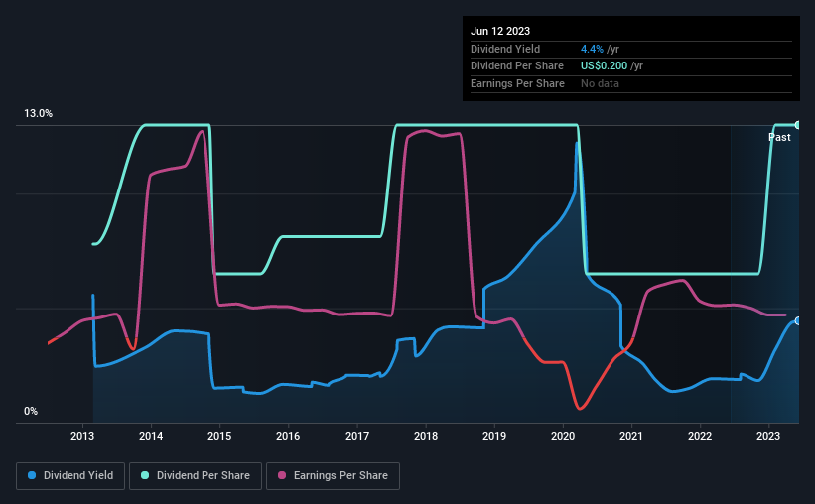Screen dimensions: 815x504
Task: Toggle the Dividend Per Share legend button
Action: (x=196, y=476)
